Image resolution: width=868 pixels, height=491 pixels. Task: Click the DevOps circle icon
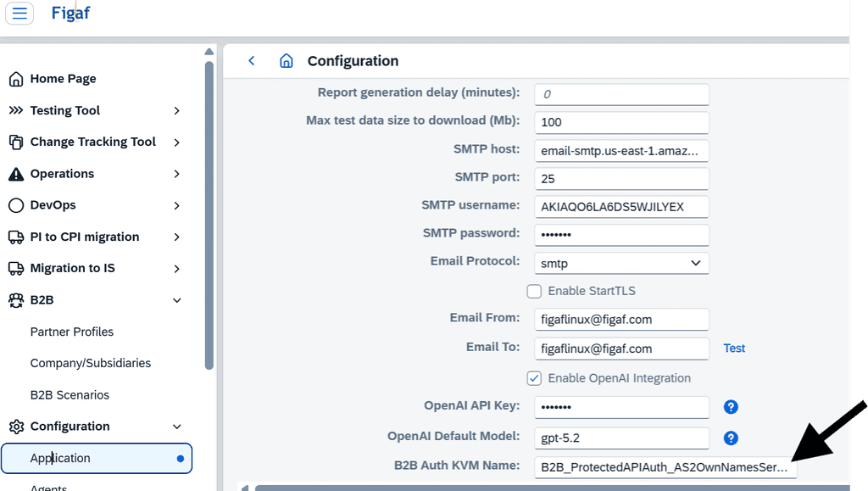pos(16,205)
